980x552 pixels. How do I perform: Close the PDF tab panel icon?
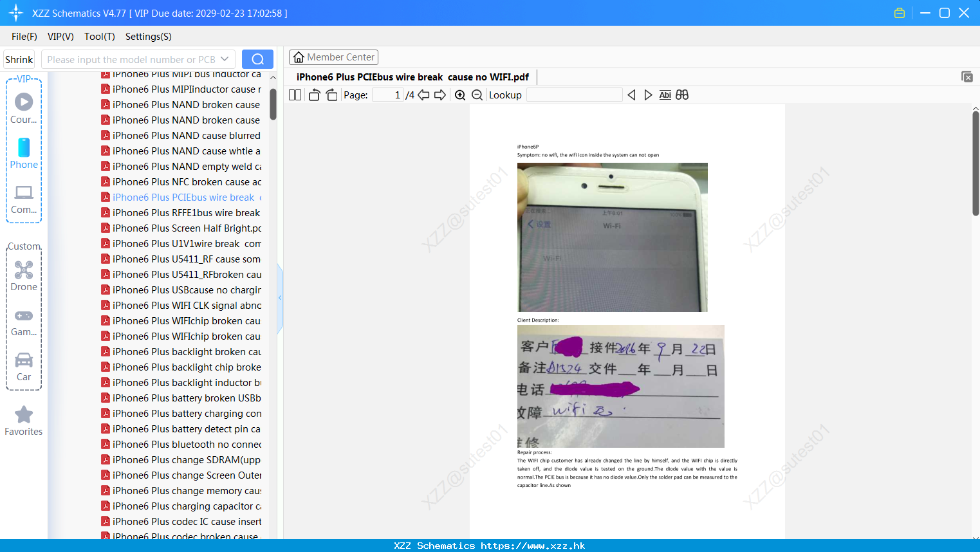pyautogui.click(x=967, y=77)
